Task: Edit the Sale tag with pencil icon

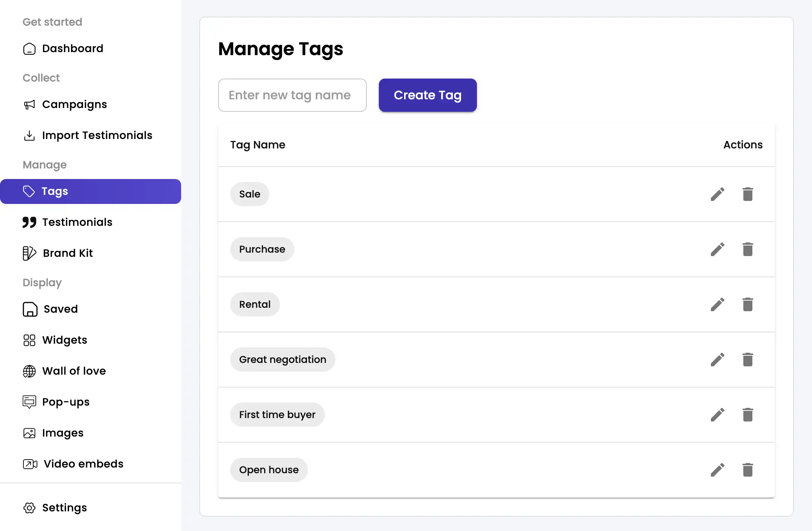Action: pos(718,194)
